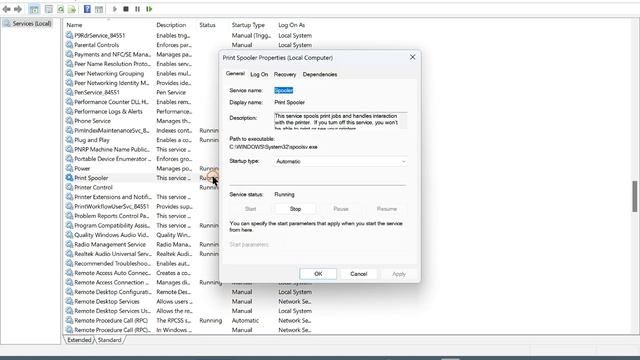Click gear icon of Remote Desktop Services
This screenshot has width=640, height=360.
(x=69, y=301)
